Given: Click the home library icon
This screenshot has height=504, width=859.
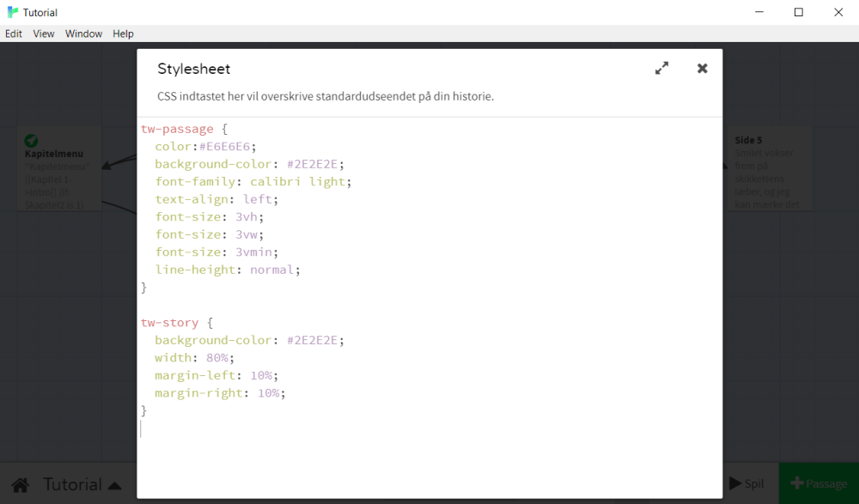Looking at the screenshot, I should 21,484.
